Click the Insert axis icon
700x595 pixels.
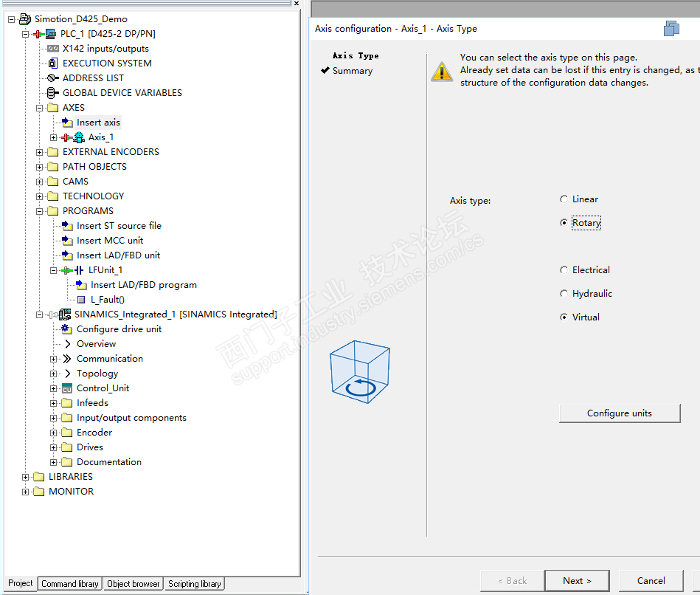point(67,123)
